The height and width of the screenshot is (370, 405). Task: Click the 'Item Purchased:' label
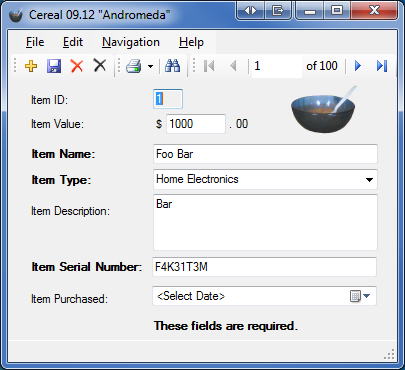click(69, 299)
